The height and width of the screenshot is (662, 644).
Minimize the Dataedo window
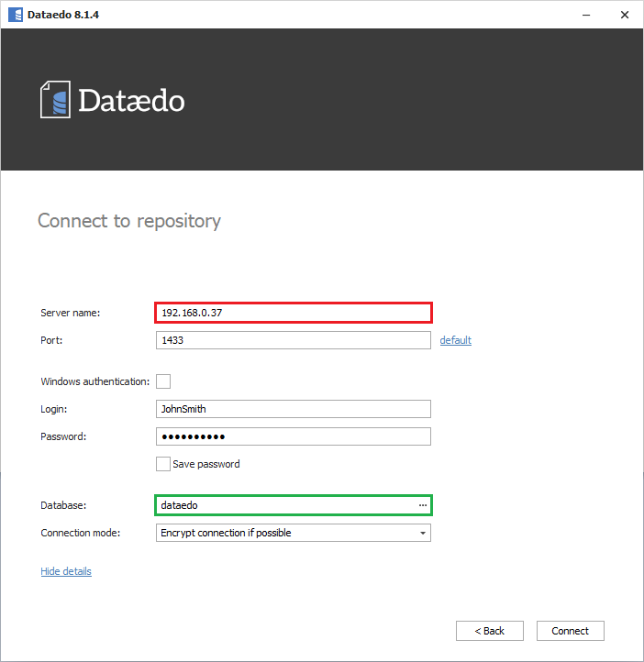point(538,15)
